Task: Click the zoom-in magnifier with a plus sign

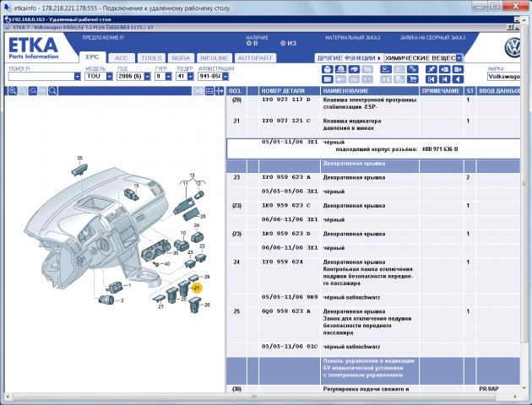Action: (13, 91)
